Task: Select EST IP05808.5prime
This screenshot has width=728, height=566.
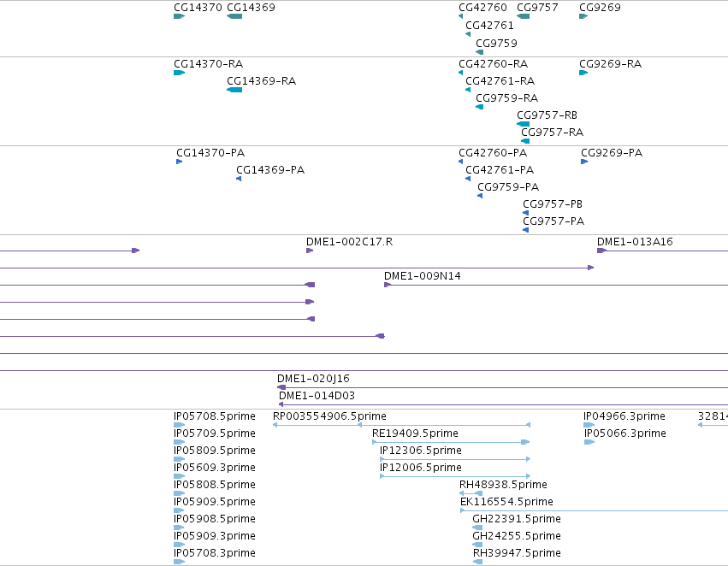Action: pos(215,485)
